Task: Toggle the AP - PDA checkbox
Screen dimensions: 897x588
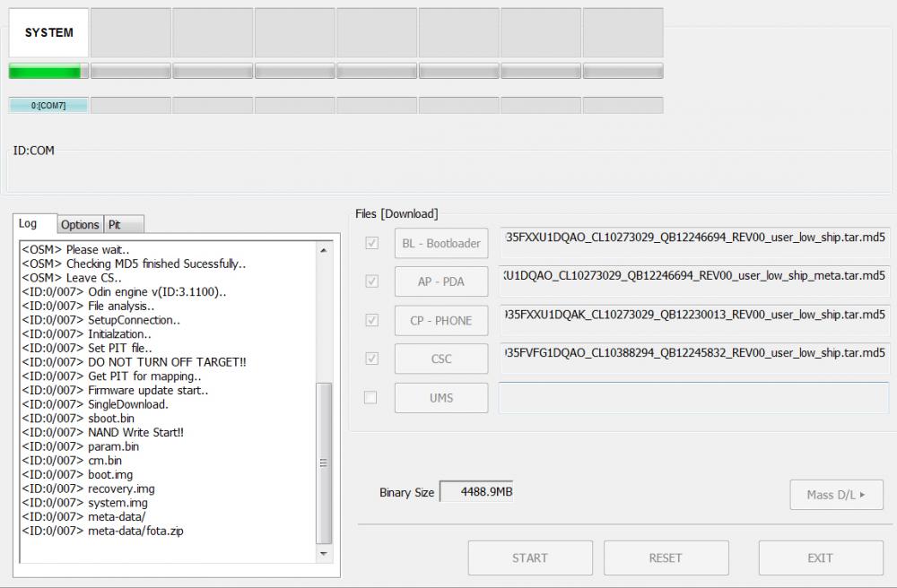Action: (372, 281)
